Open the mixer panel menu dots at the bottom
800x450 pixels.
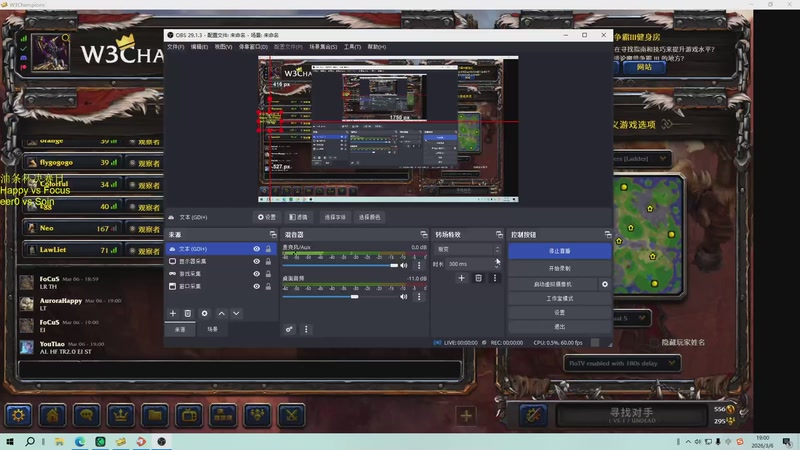click(x=306, y=330)
